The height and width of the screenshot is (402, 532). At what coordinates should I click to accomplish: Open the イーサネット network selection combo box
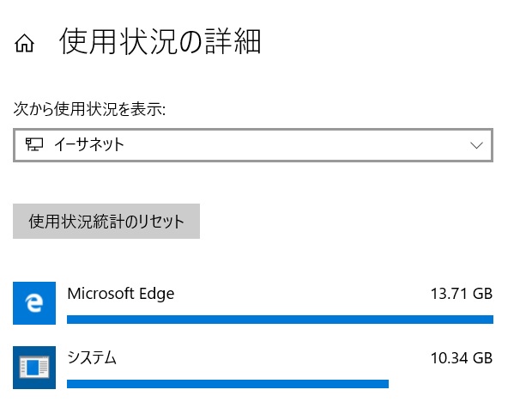[x=253, y=145]
